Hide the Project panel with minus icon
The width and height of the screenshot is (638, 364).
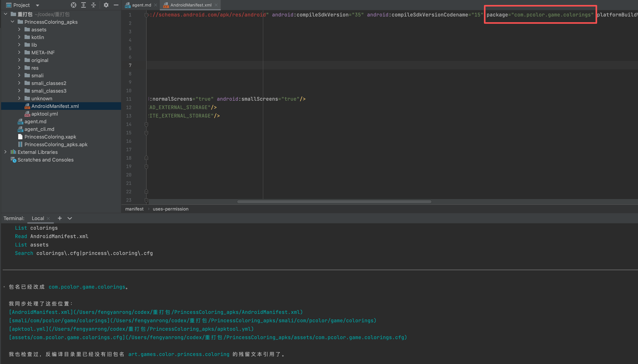[x=116, y=5]
